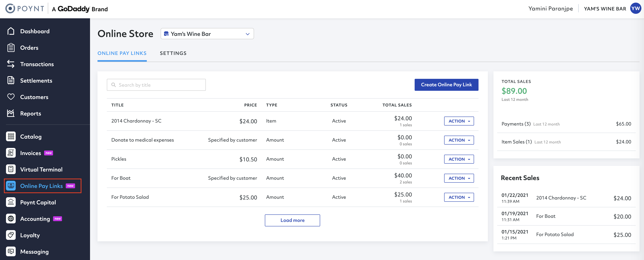Switch to the SETTINGS tab
Image resolution: width=644 pixels, height=260 pixels.
(x=173, y=53)
